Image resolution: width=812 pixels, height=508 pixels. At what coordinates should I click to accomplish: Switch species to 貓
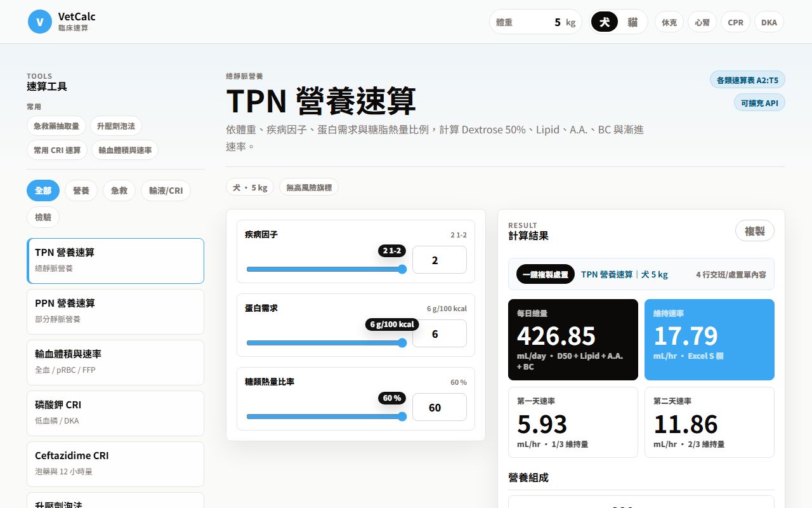[x=632, y=22]
